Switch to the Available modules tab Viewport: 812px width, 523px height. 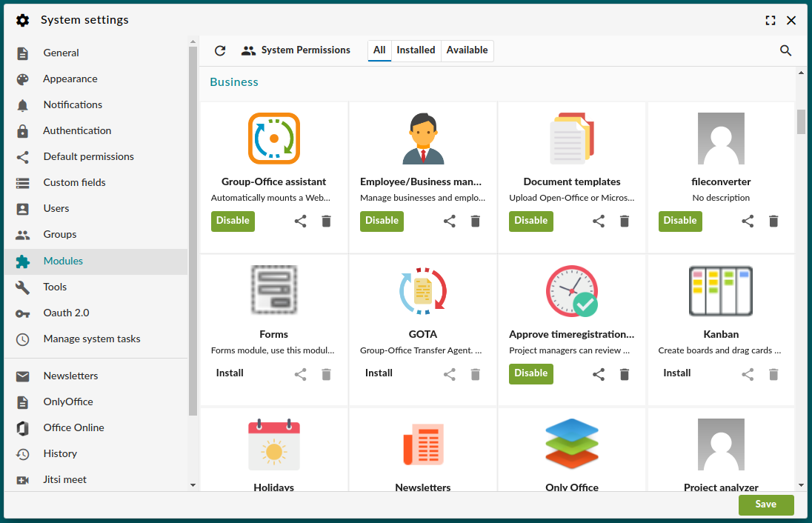467,50
